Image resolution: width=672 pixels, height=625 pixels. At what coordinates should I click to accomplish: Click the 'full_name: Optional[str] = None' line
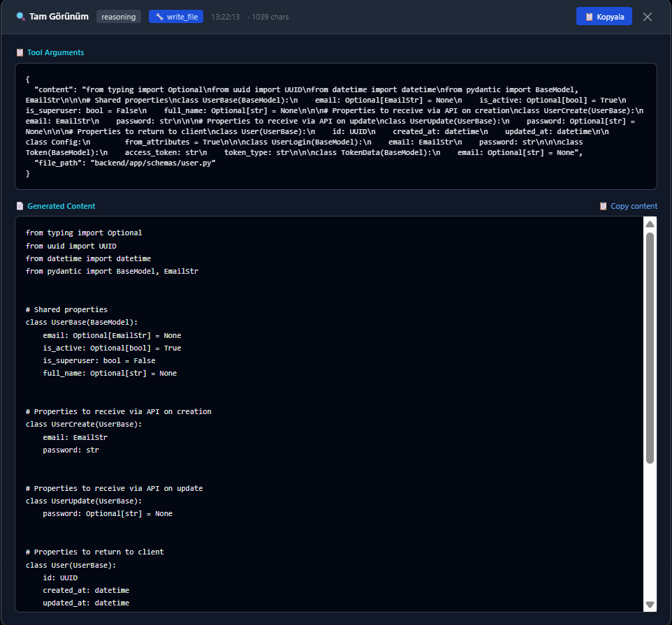pos(110,373)
